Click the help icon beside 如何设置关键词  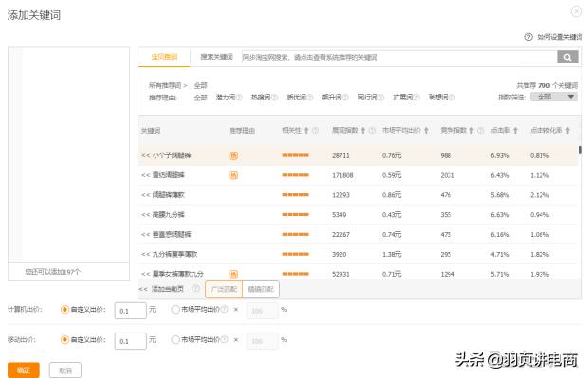pyautogui.click(x=528, y=37)
